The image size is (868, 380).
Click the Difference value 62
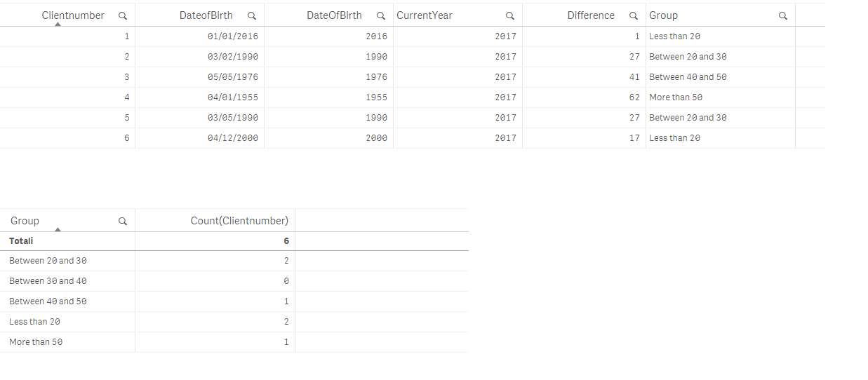(x=634, y=97)
